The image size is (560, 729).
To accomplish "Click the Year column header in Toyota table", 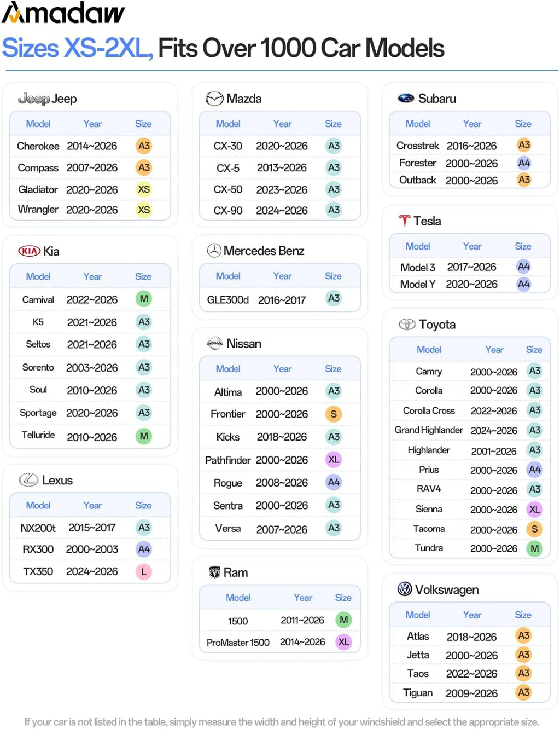I will click(x=494, y=350).
